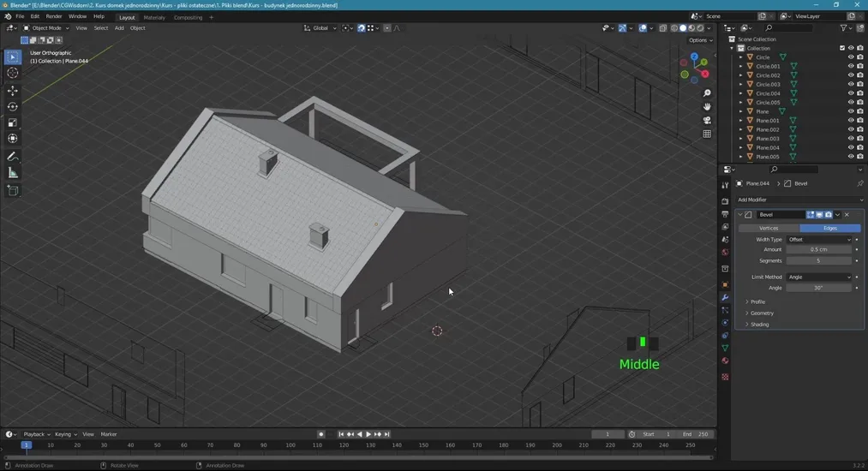Expand the Geometry section of Bevel
Screen dimensions: 868x471
point(762,313)
